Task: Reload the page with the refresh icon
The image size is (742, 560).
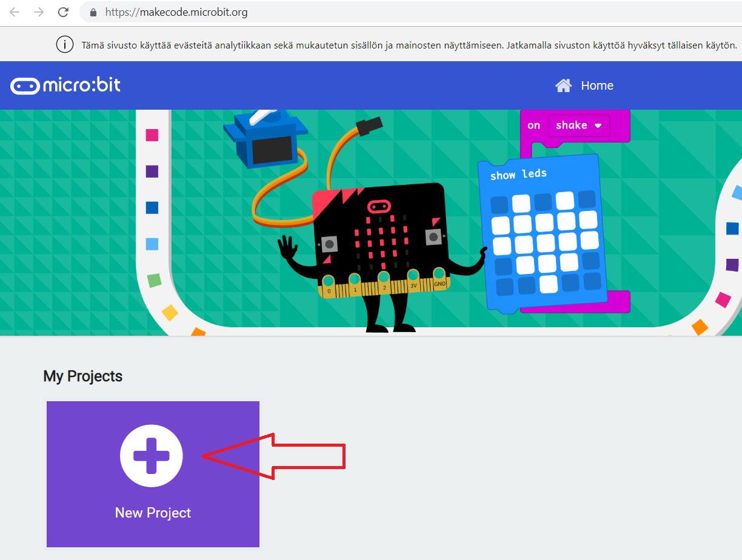Action: click(63, 12)
